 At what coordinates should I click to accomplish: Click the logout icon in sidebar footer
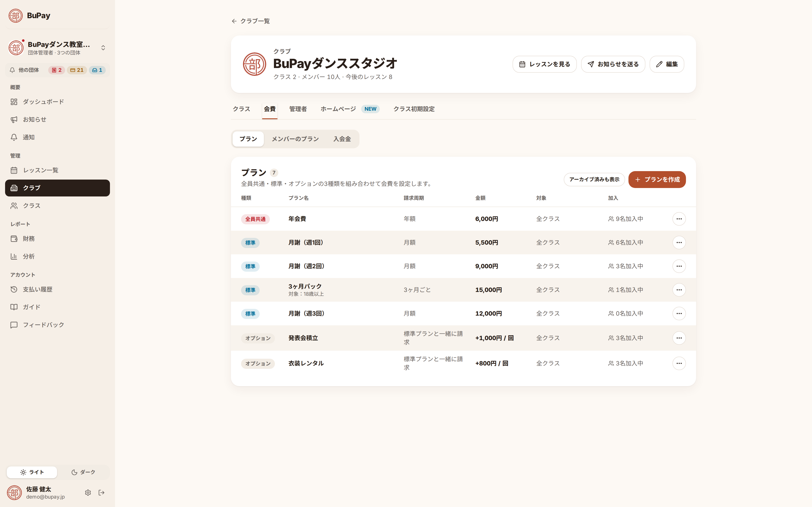[102, 493]
